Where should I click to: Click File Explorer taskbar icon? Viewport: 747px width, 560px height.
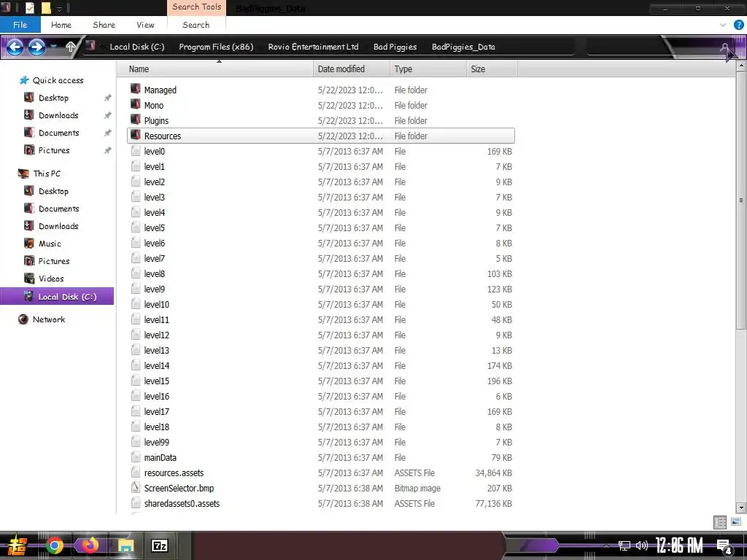[x=126, y=545]
